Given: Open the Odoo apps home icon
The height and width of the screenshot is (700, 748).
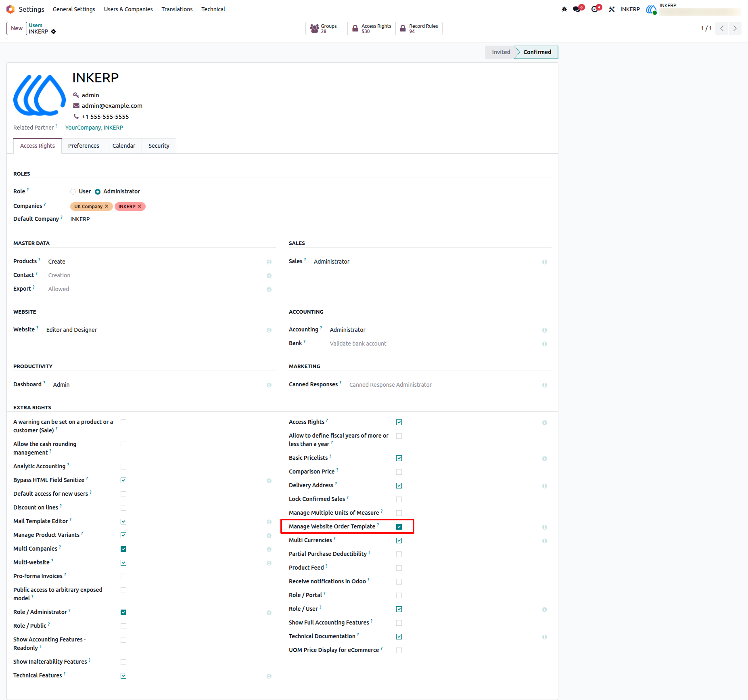Looking at the screenshot, I should coord(10,9).
